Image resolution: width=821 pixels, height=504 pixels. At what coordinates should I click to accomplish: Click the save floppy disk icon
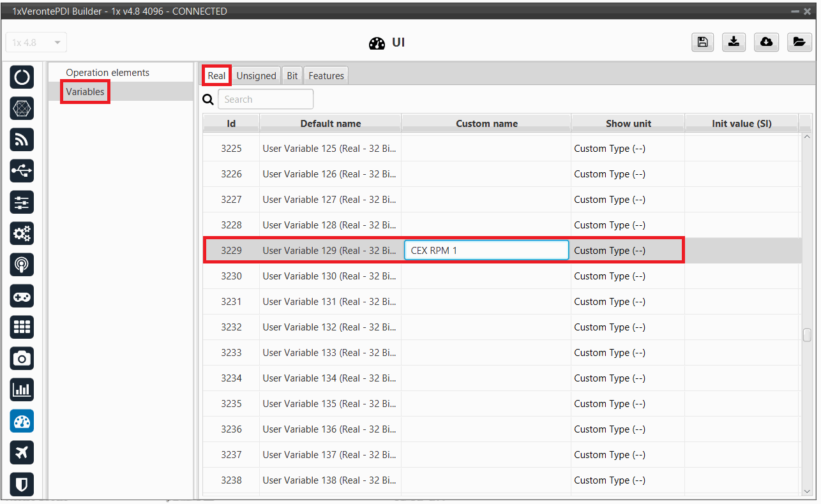[702, 42]
